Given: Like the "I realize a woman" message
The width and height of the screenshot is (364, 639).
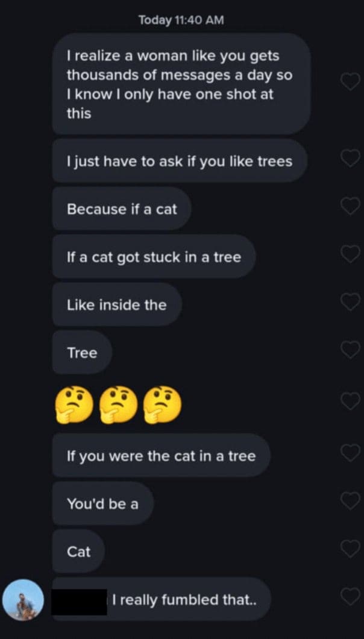Looking at the screenshot, I should click(350, 82).
